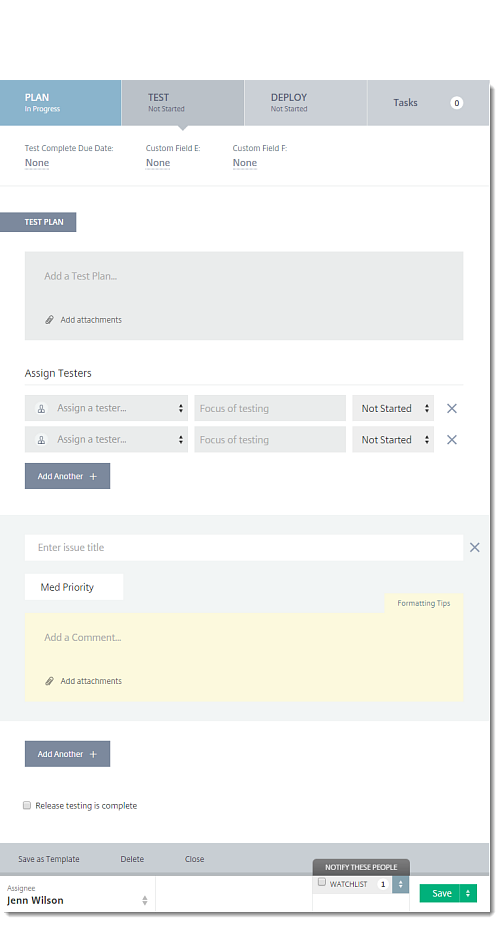Screen dimensions: 500x927
Task: Remove the second tester row with X
Action: coord(452,440)
